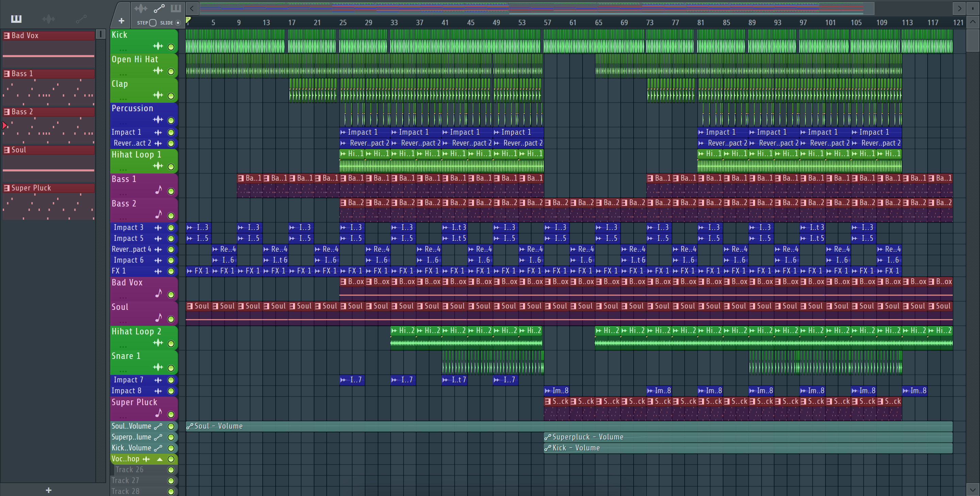The image size is (980, 496).
Task: Mute the Super Pluck track
Action: (171, 414)
